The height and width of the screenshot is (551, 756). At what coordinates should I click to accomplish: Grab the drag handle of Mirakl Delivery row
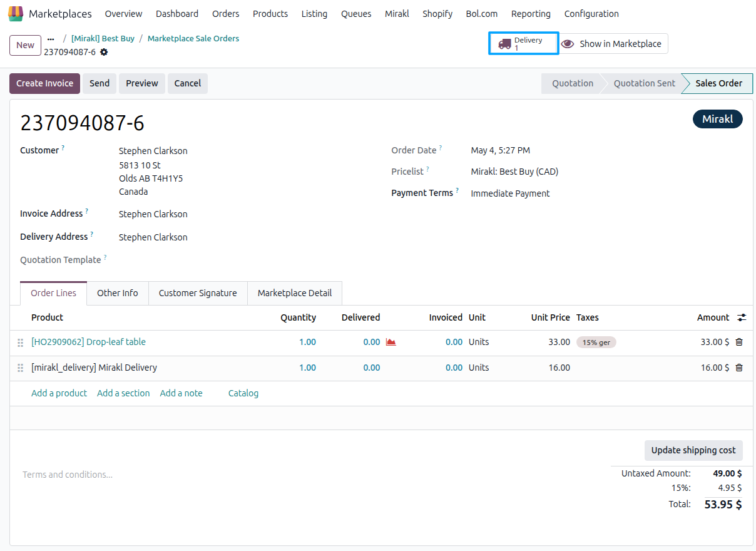point(21,368)
